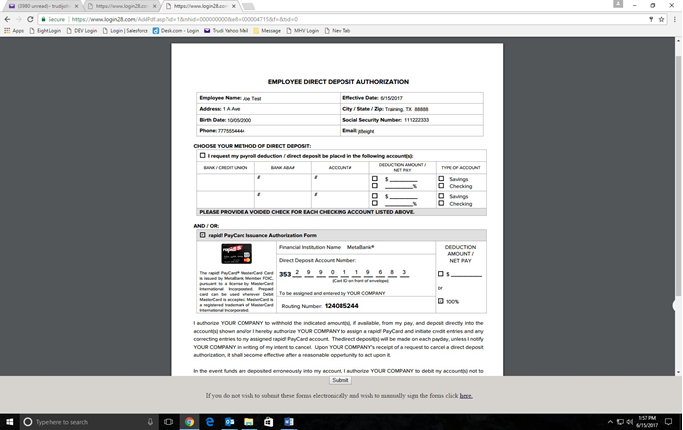Click the rapid! PayCard card image
Image resolution: width=683 pixels, height=430 pixels.
(x=237, y=254)
